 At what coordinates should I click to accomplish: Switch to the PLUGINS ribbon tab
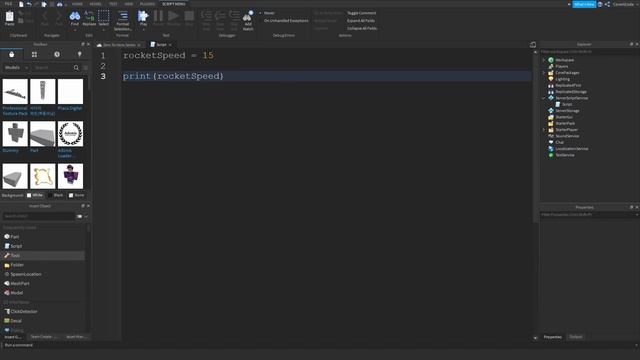[147, 4]
